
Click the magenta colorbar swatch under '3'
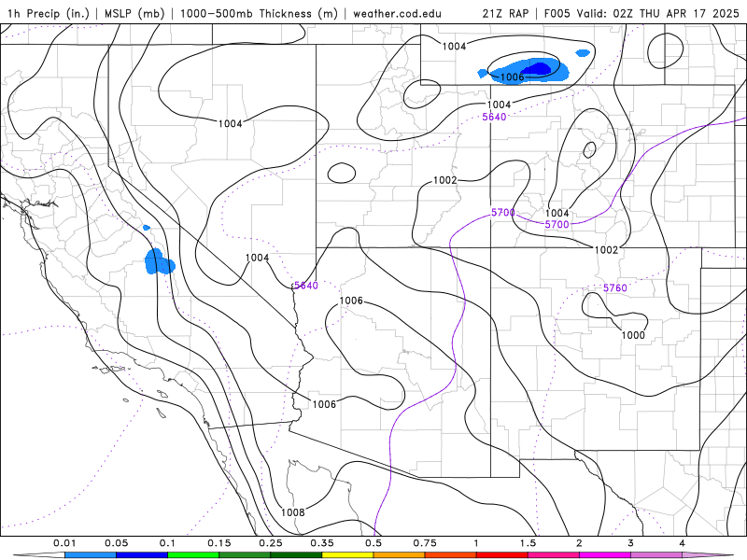(605, 555)
